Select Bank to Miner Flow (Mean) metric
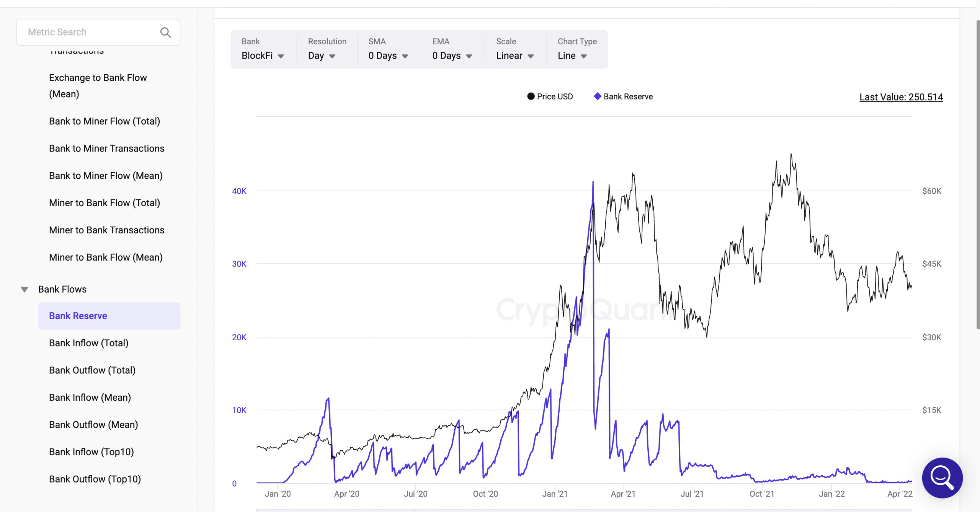This screenshot has height=512, width=980. tap(106, 176)
